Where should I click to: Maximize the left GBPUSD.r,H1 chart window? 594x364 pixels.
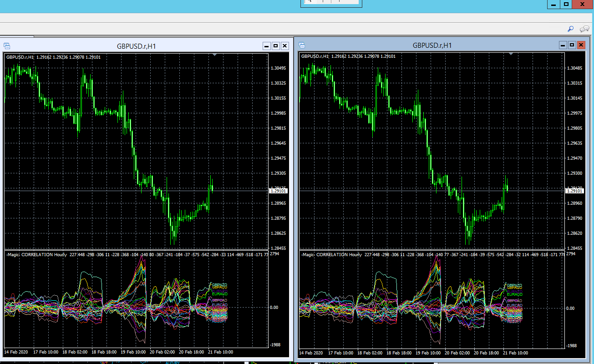(x=276, y=46)
